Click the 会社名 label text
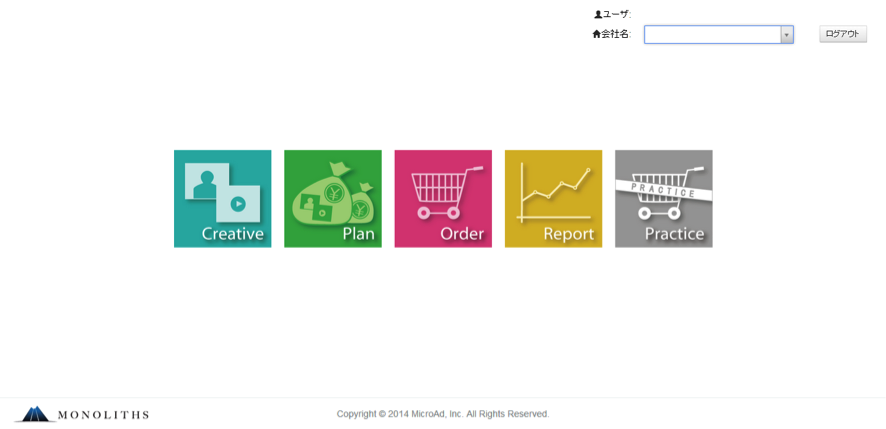The height and width of the screenshot is (429, 886). pos(616,34)
